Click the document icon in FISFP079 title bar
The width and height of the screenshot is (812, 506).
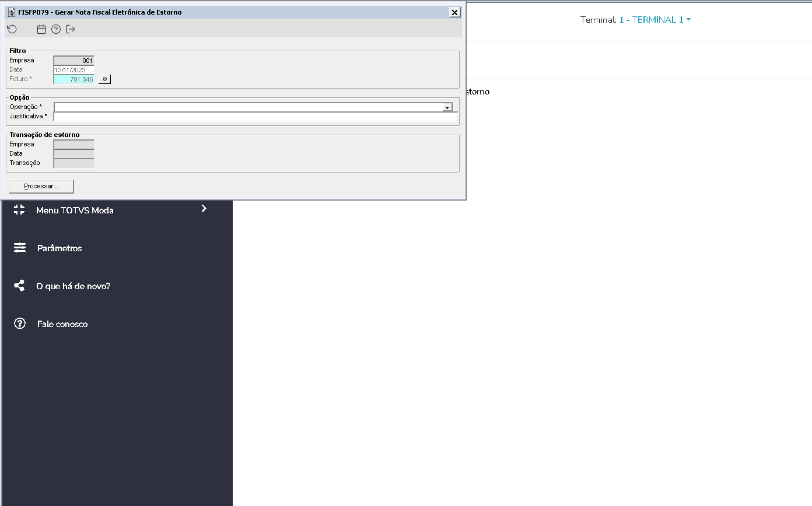pyautogui.click(x=12, y=12)
